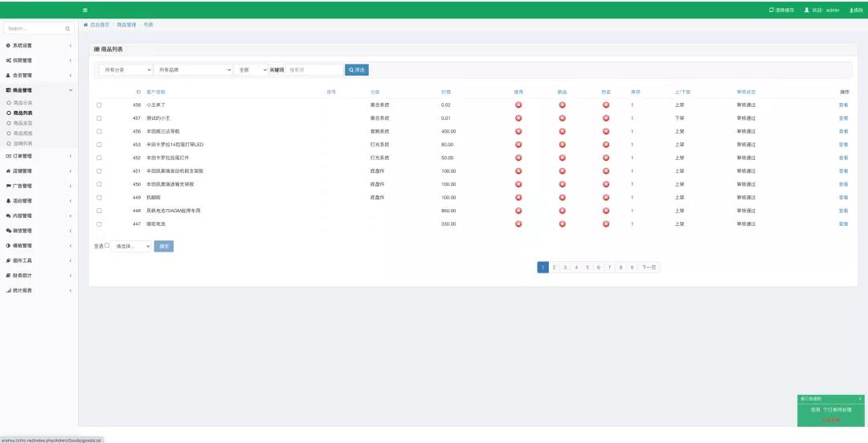
Task: Close the new order notification popup
Action: (x=859, y=399)
